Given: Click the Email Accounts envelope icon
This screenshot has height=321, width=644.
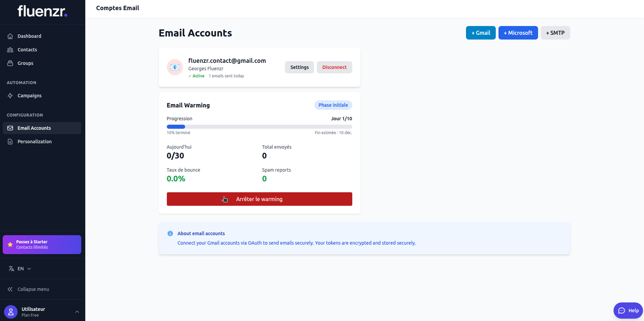Looking at the screenshot, I should click(10, 128).
